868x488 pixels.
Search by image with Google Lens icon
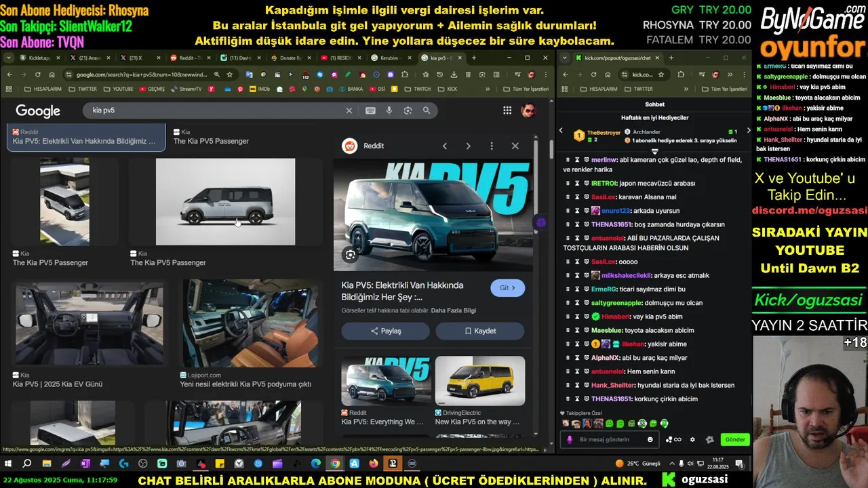click(408, 110)
